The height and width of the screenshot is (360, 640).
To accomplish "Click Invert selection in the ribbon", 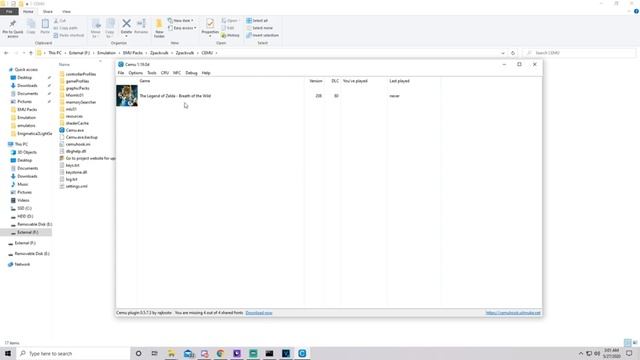I will click(262, 35).
